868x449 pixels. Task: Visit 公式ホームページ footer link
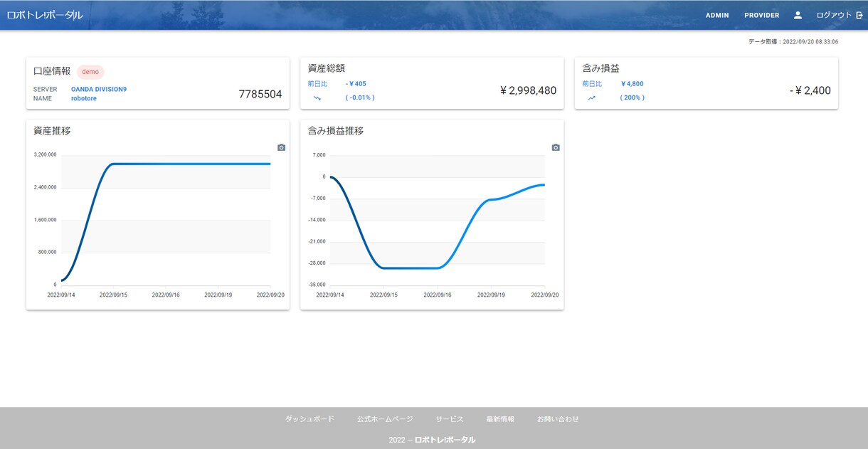(x=385, y=419)
